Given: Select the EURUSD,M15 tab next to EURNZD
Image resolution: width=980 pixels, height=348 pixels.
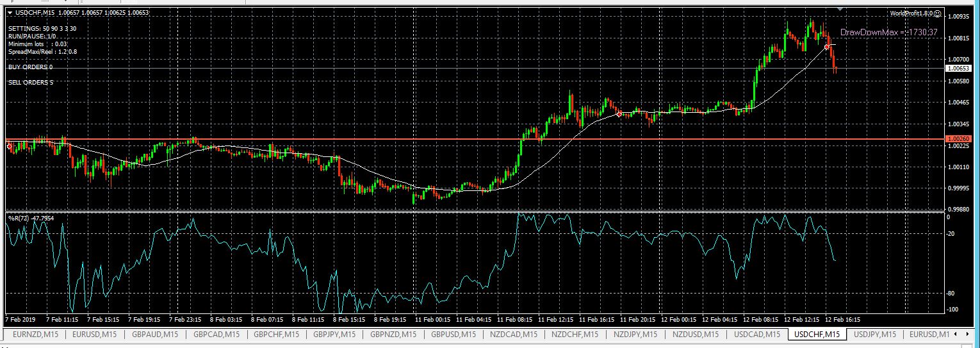Looking at the screenshot, I should [94, 334].
